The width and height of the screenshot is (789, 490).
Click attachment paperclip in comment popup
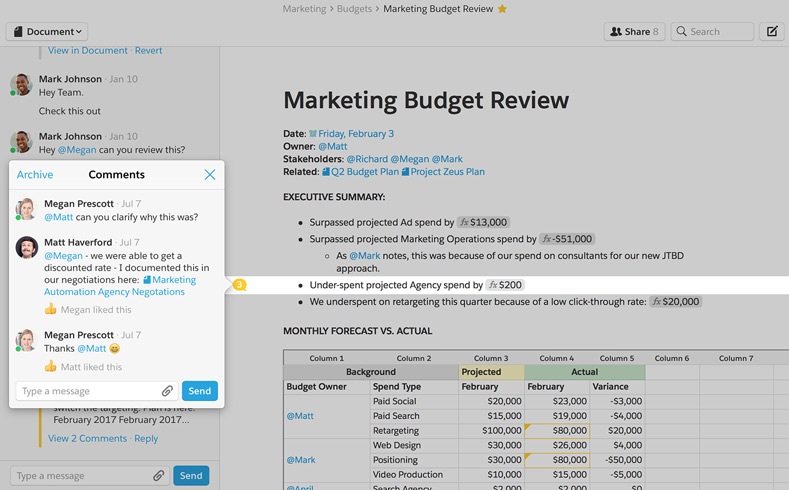167,391
